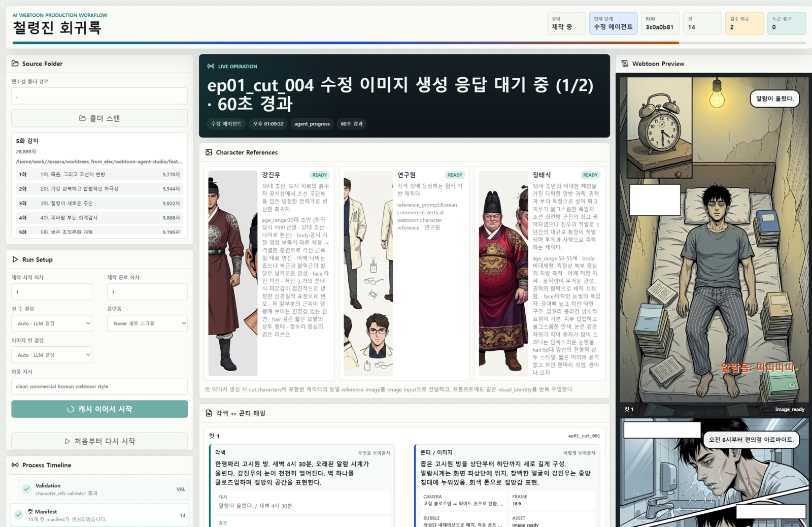Click the ep01_cut_001 identifier label
812x527 pixels.
(584, 436)
